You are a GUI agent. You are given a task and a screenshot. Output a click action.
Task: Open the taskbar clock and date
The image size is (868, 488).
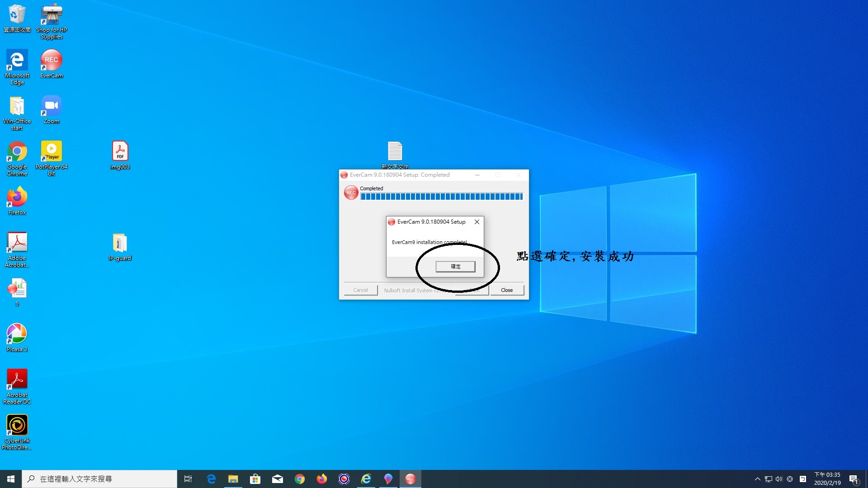tap(827, 479)
